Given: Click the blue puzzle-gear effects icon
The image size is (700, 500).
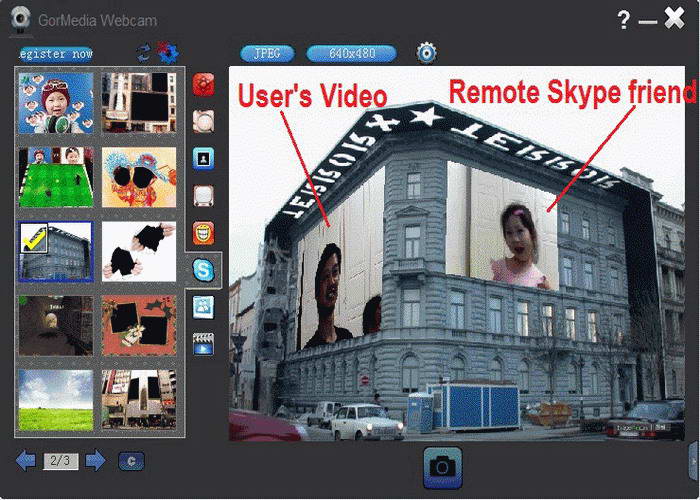Looking at the screenshot, I should [167, 52].
